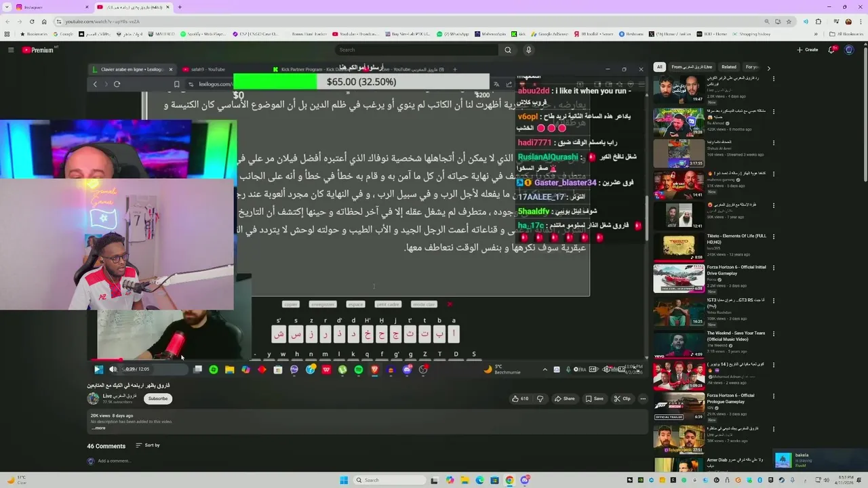Reload the YouTube page
This screenshot has width=868, height=488.
pyautogui.click(x=32, y=22)
